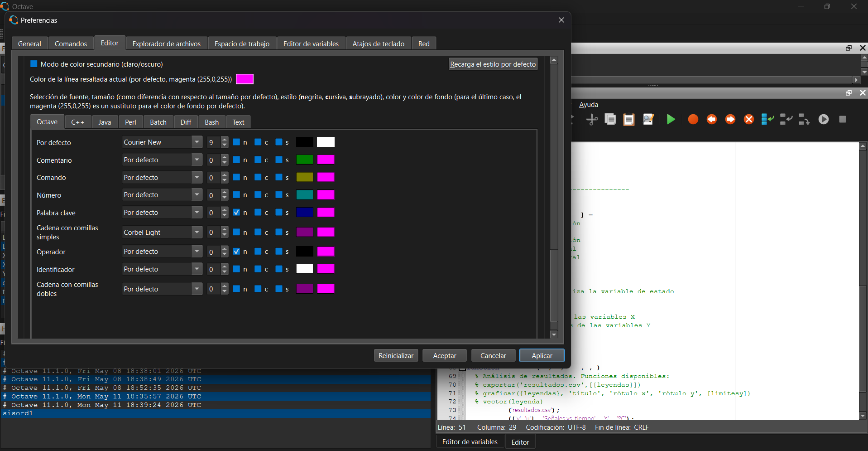Click the debug Continue icon

[x=824, y=119]
